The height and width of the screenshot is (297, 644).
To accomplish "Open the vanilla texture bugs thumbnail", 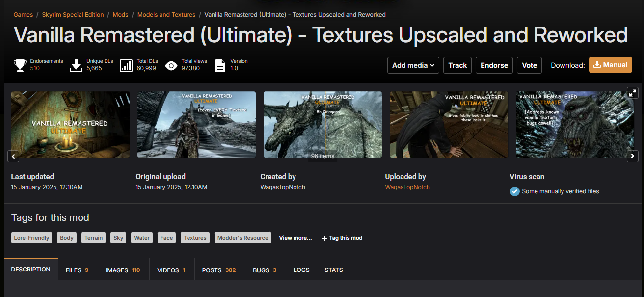I will pyautogui.click(x=575, y=125).
